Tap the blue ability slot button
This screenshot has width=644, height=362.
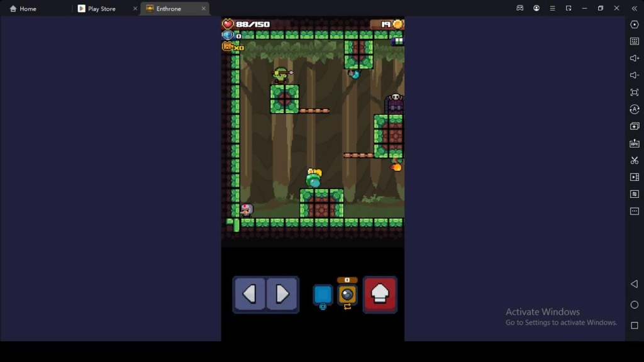point(323,294)
